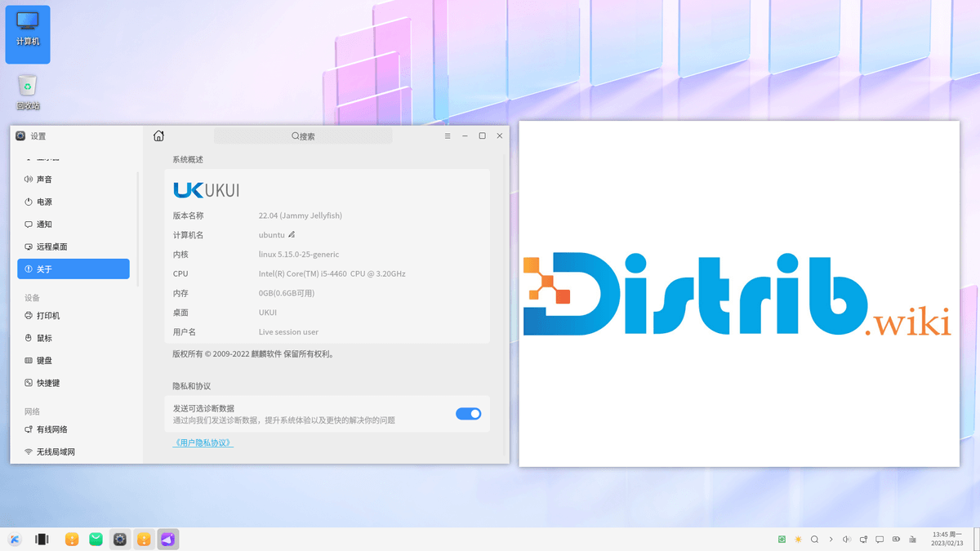Image resolution: width=980 pixels, height=551 pixels.
Task: Open the notification bubble tray icon
Action: click(880, 540)
